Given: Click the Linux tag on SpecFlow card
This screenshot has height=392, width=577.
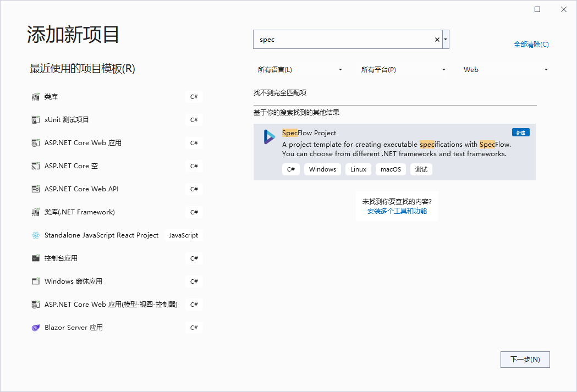Looking at the screenshot, I should point(358,169).
